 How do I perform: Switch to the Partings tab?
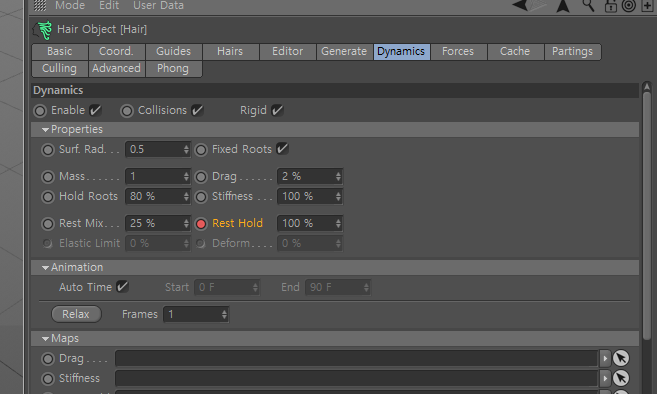pos(572,52)
